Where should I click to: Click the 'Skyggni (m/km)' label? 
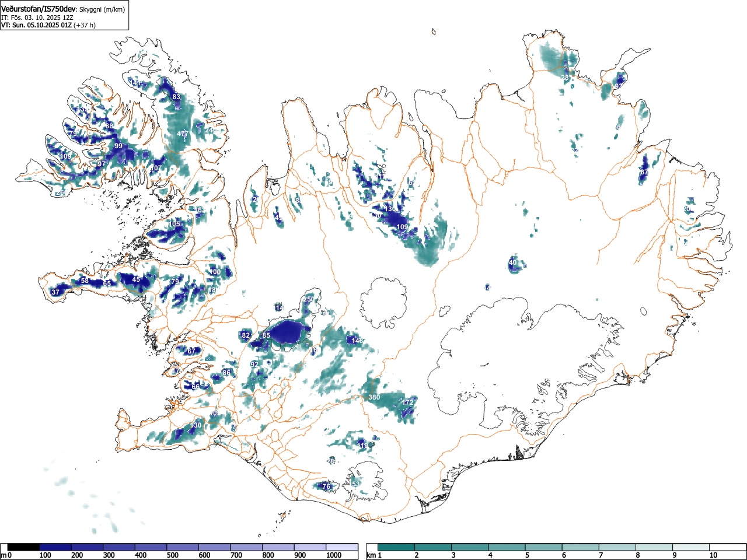(x=102, y=9)
